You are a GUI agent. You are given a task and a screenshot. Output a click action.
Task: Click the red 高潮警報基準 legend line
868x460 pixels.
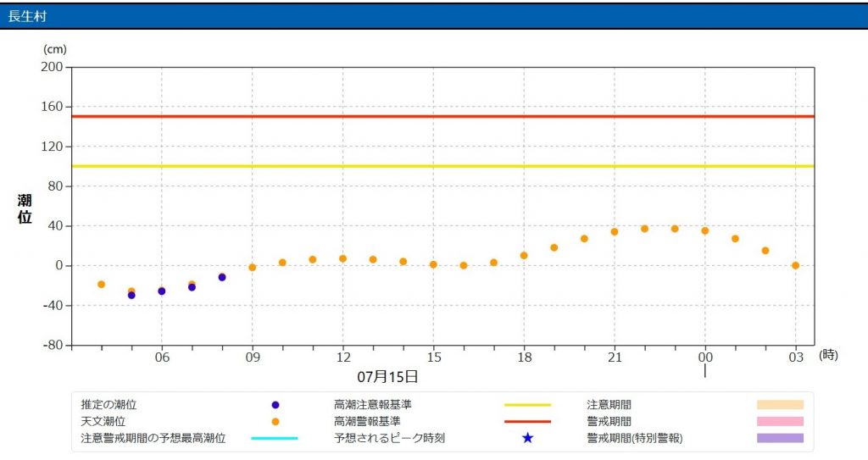pyautogui.click(x=527, y=422)
